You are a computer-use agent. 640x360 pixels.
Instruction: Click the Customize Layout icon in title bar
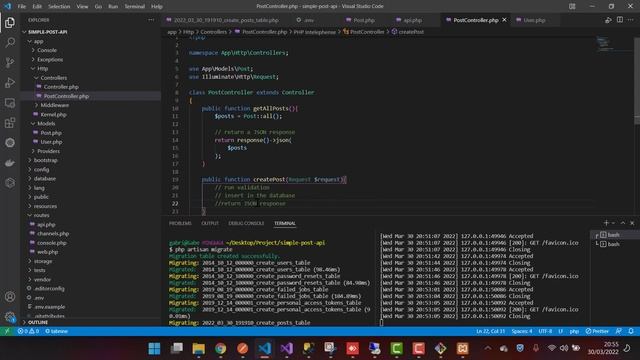coord(572,6)
